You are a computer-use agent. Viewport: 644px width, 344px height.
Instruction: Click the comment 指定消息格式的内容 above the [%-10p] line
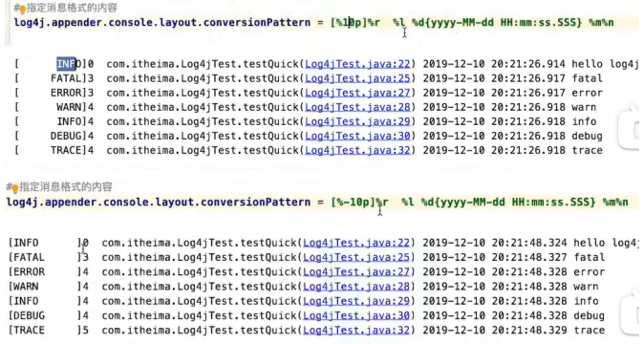(x=66, y=187)
